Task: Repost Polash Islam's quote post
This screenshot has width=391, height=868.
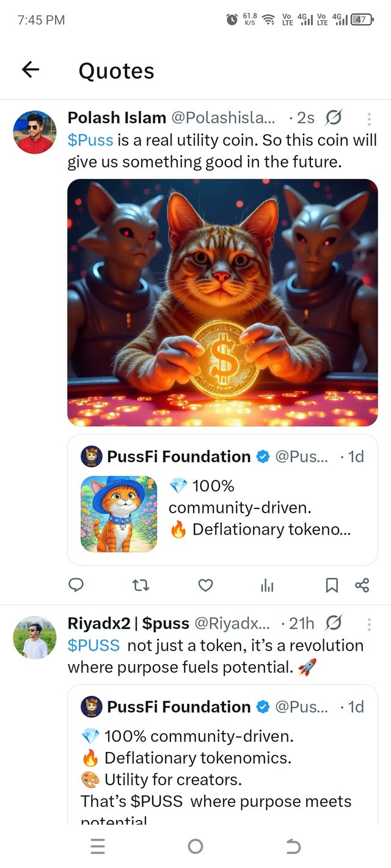Action: pyautogui.click(x=141, y=585)
